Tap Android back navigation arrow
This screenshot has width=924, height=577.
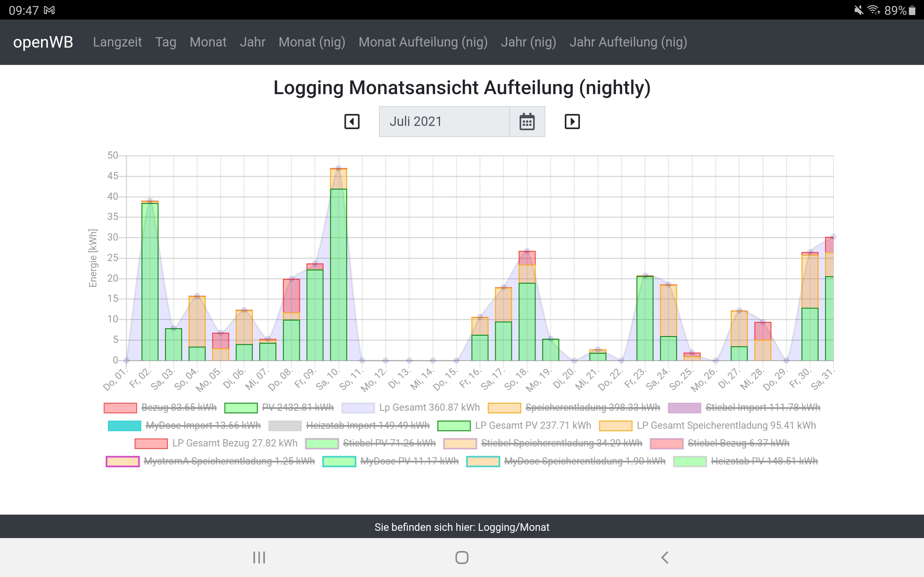pos(665,557)
